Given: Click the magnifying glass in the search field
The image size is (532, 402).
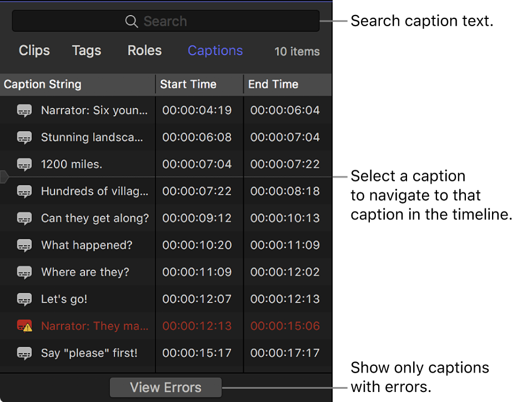Looking at the screenshot, I should click(132, 21).
